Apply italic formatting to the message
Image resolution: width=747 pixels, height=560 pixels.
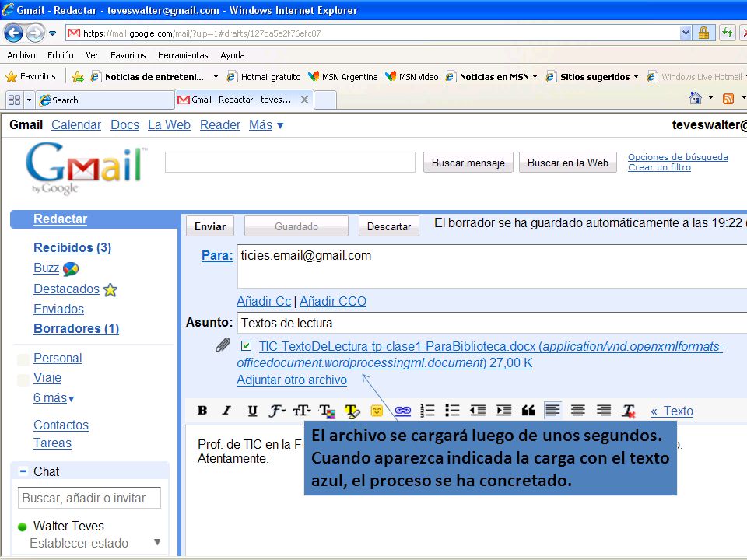226,410
